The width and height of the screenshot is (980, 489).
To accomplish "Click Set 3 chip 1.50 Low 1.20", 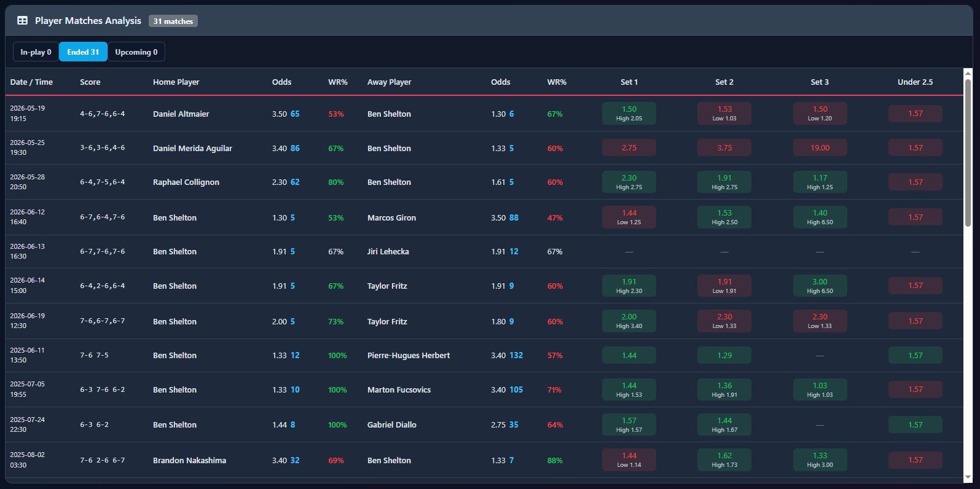I will click(x=820, y=114).
